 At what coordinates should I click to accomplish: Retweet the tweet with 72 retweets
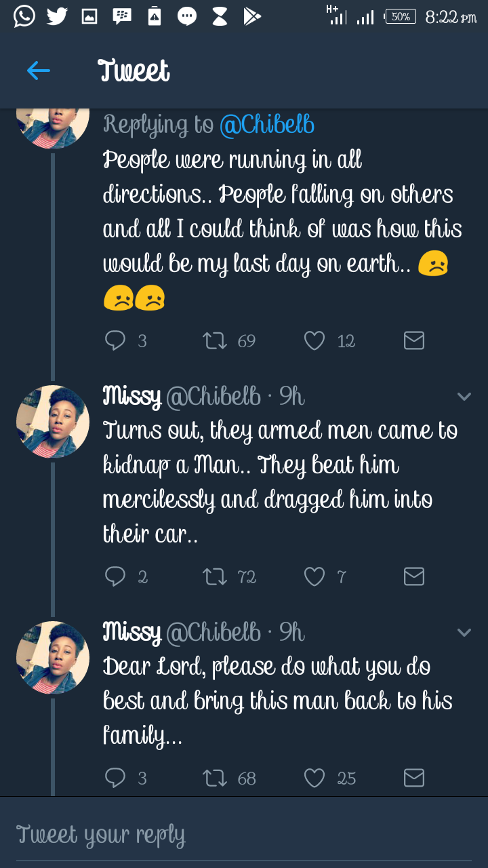(x=215, y=576)
